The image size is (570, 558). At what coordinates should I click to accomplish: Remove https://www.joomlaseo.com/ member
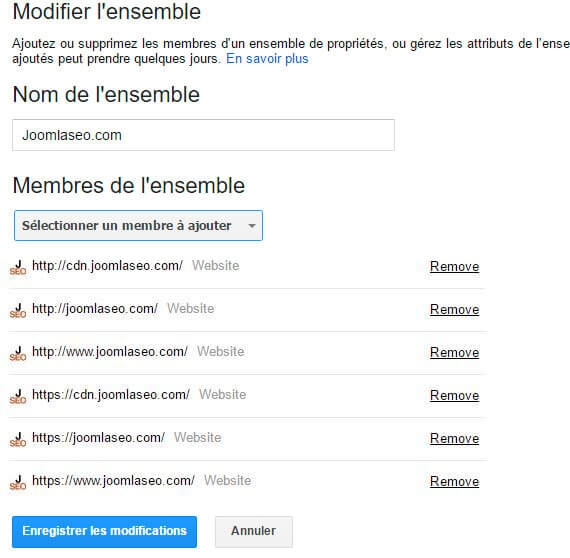(x=454, y=481)
